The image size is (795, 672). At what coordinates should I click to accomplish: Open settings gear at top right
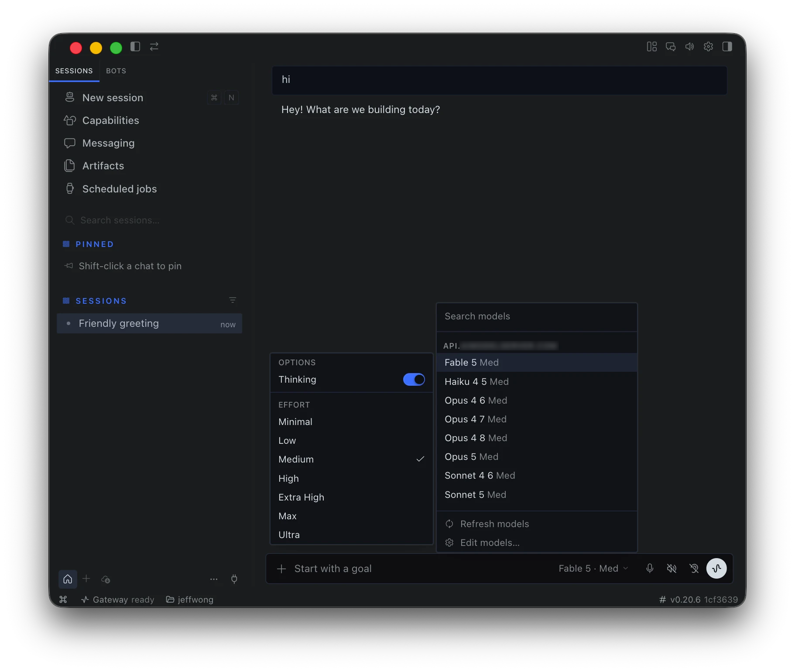pos(708,47)
